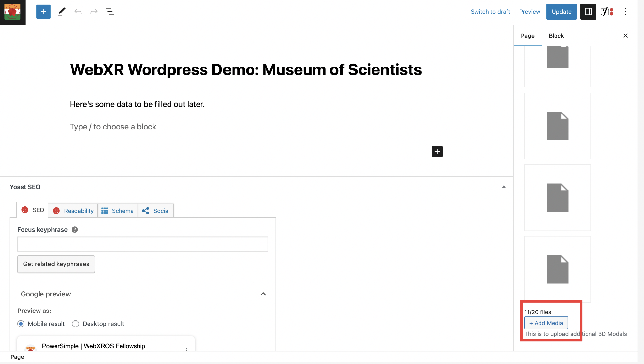This screenshot has width=644, height=364.
Task: Click the black add block button in content
Action: point(437,151)
